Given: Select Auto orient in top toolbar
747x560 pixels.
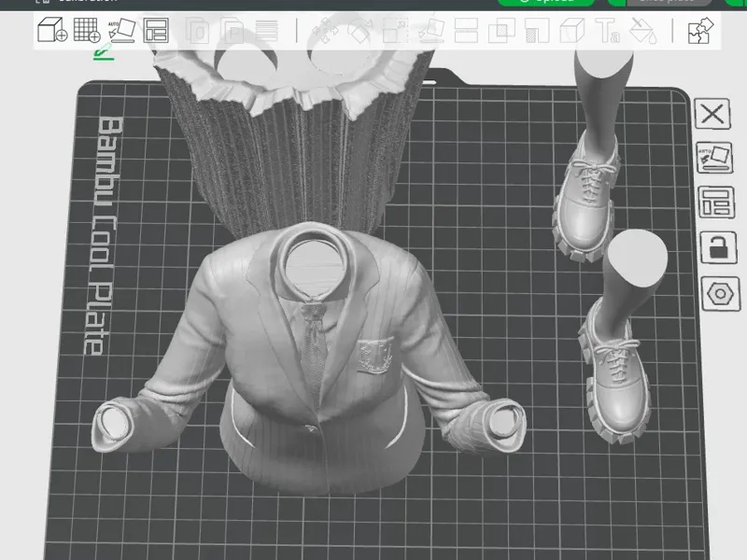Looking at the screenshot, I should click(x=122, y=31).
